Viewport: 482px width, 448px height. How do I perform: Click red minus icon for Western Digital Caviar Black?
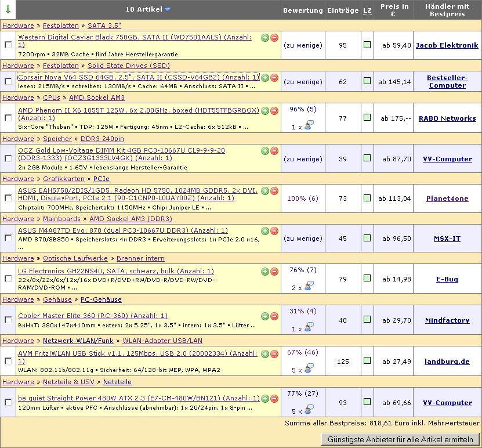point(274,38)
